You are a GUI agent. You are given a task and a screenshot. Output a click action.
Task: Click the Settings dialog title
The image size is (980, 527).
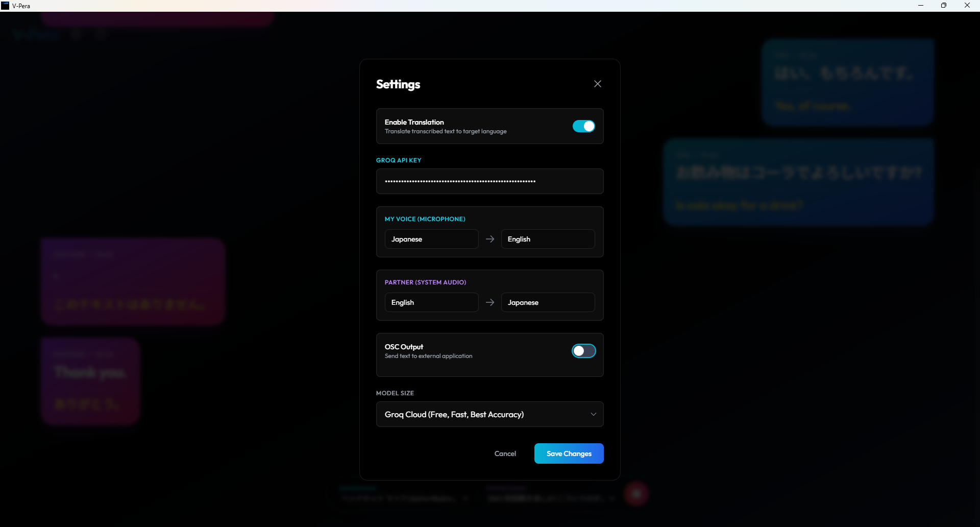point(398,84)
